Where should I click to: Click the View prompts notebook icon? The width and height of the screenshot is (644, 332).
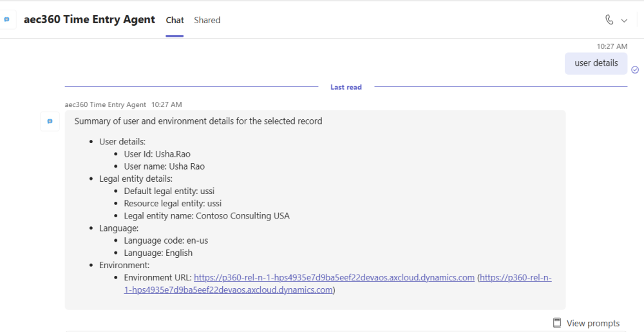(558, 323)
